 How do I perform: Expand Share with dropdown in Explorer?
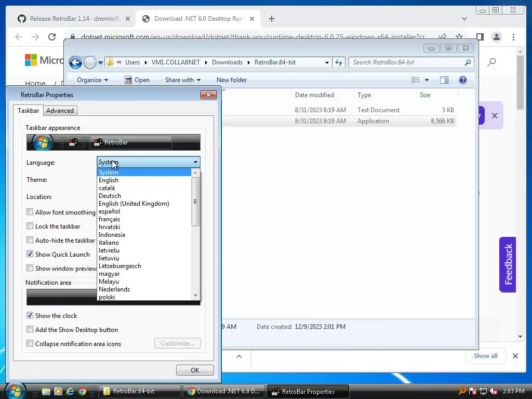182,79
